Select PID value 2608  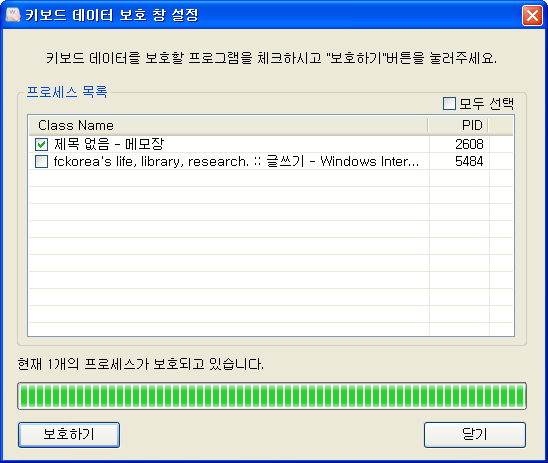pyautogui.click(x=469, y=144)
